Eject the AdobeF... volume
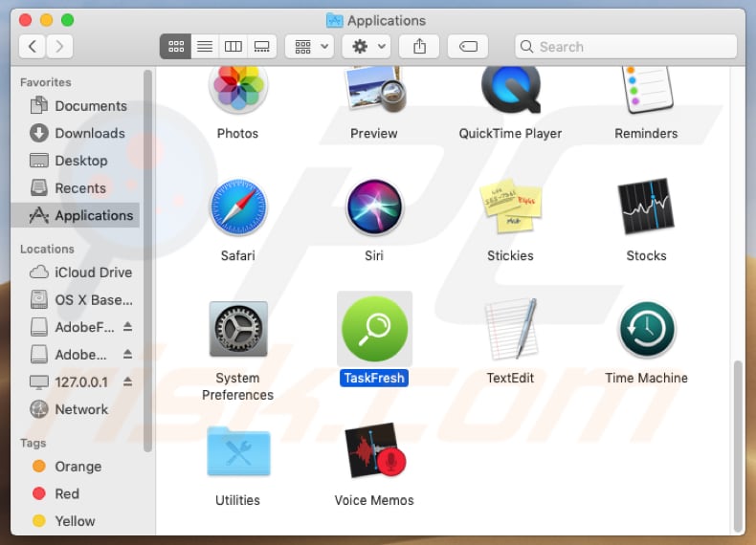Screen dimensions: 756x545 127,327
